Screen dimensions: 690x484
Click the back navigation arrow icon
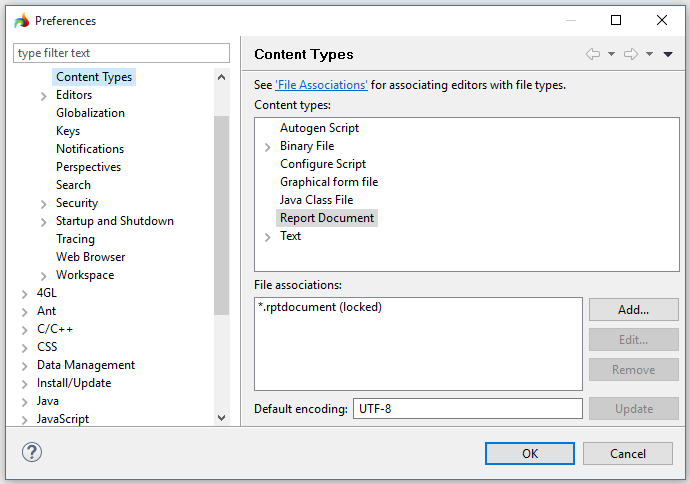click(593, 54)
